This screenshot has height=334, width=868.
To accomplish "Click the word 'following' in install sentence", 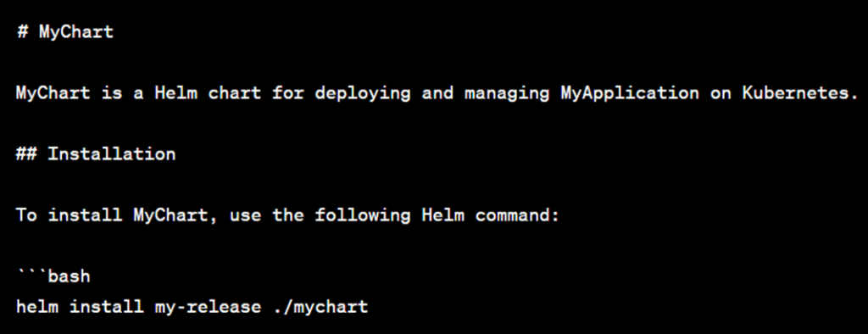I will click(x=363, y=215).
